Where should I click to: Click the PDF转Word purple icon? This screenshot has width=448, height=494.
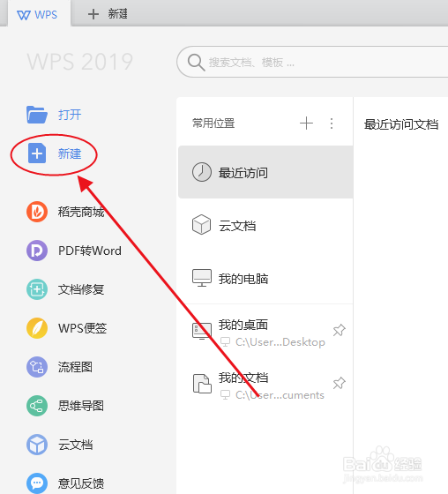(x=37, y=251)
